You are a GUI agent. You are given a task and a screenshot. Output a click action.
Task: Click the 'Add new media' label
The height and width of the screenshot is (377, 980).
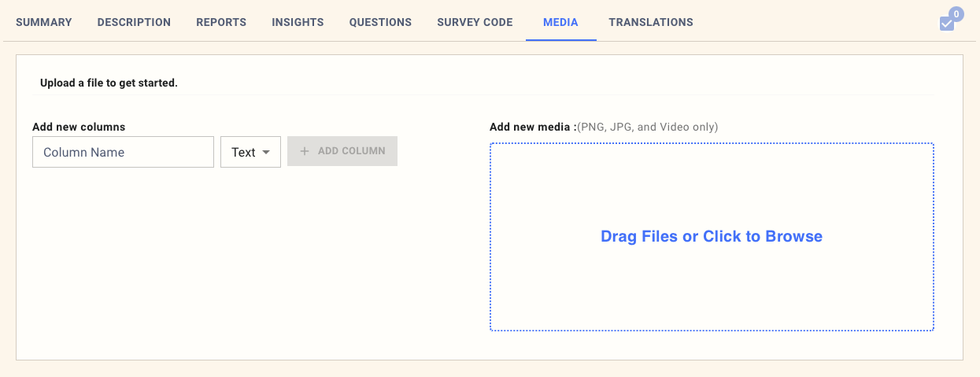click(532, 127)
